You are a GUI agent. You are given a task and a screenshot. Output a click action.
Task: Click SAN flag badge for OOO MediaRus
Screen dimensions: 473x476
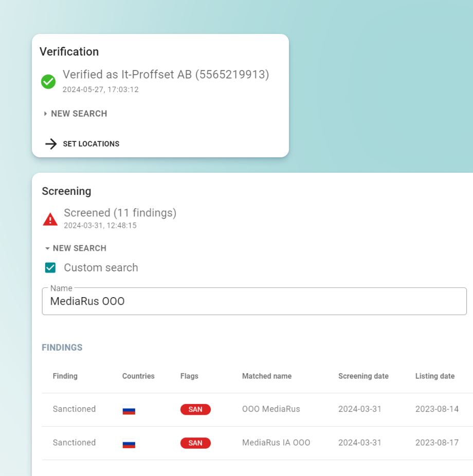coord(195,409)
